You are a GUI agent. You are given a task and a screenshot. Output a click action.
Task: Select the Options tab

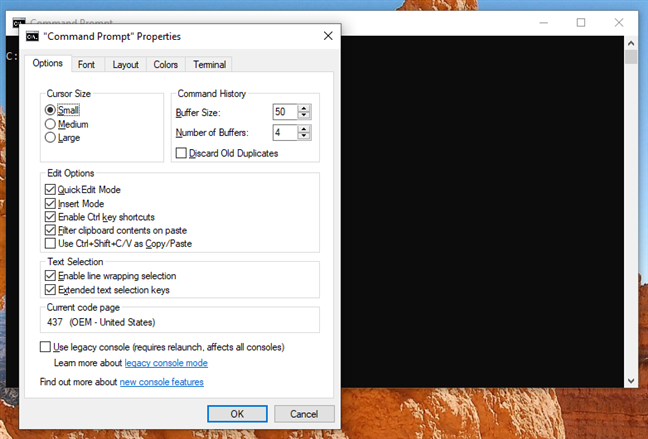[x=48, y=63]
